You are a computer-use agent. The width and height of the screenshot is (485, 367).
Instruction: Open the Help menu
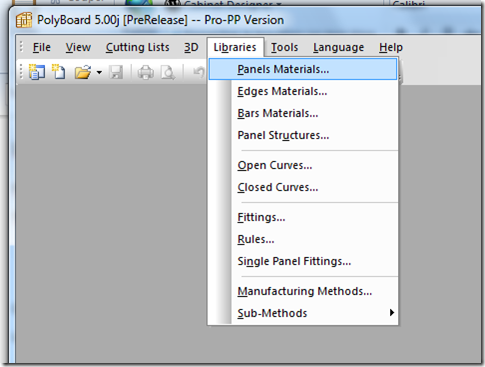pyautogui.click(x=391, y=47)
